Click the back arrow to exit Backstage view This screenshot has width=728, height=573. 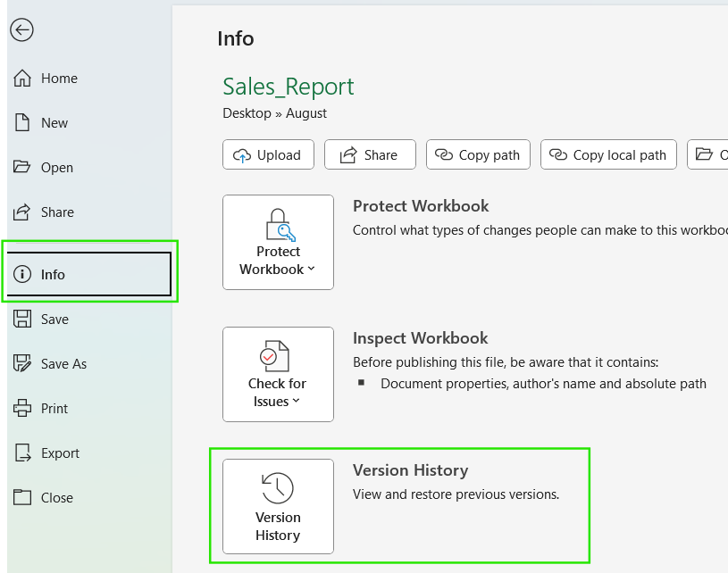[21, 29]
